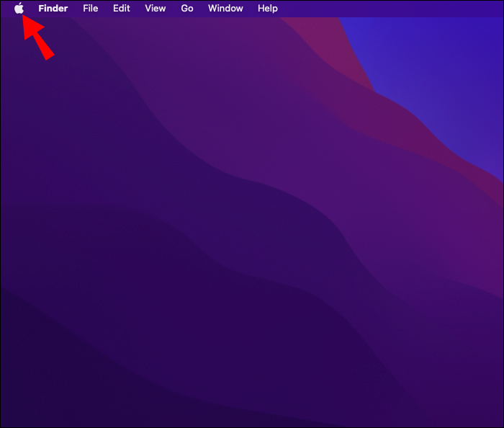Click the red arrow annotation
Viewport: 504px width, 428px height.
pyautogui.click(x=38, y=37)
